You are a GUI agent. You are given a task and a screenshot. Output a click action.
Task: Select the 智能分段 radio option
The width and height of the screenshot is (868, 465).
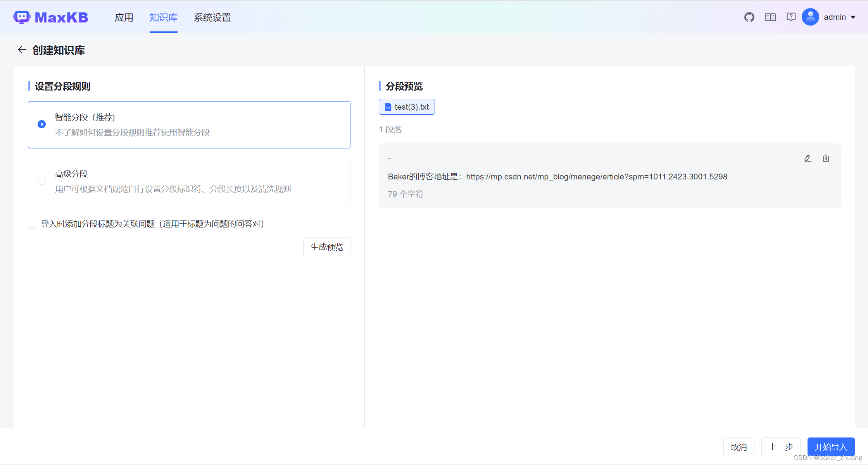coord(42,124)
